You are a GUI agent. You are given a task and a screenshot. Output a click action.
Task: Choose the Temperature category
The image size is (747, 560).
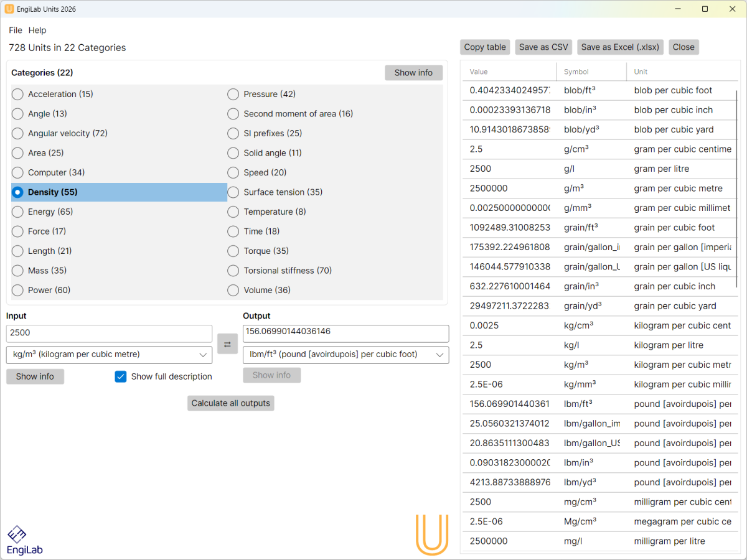pyautogui.click(x=233, y=212)
